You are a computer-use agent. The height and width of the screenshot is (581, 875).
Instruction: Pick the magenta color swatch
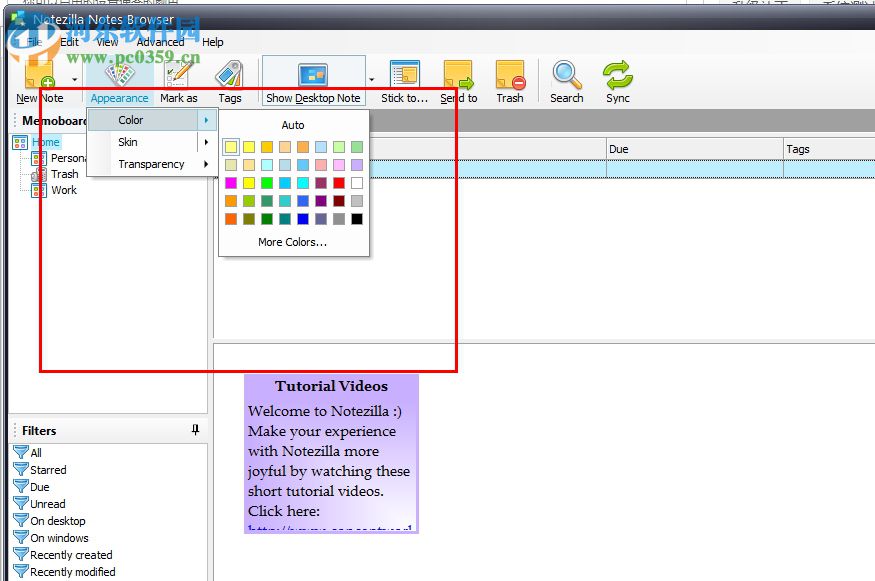231,183
